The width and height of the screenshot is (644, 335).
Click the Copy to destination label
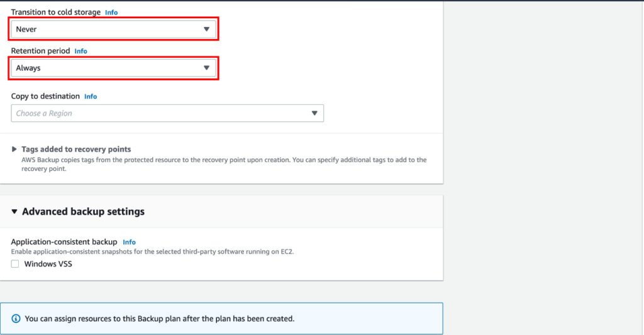[45, 96]
